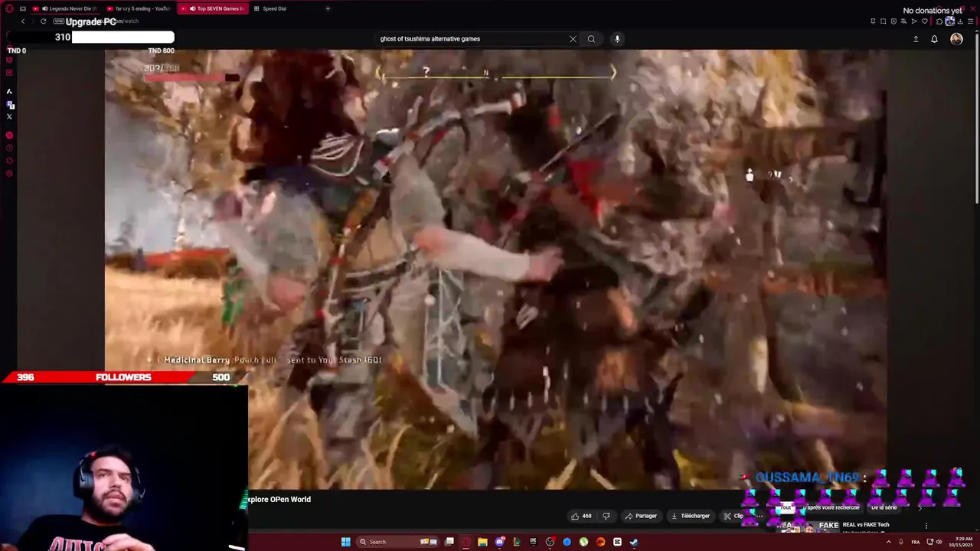Start voice search with microphone icon
980x551 pixels.
[x=617, y=39]
